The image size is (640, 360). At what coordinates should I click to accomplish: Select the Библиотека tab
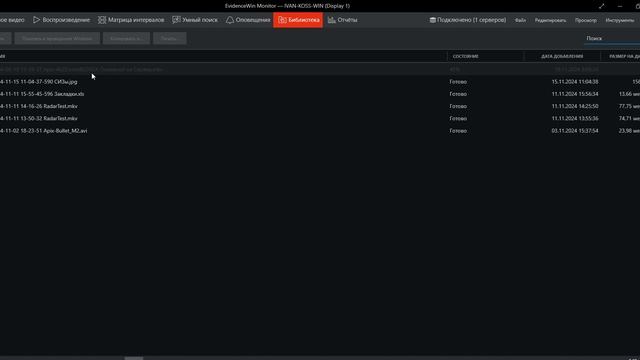298,20
